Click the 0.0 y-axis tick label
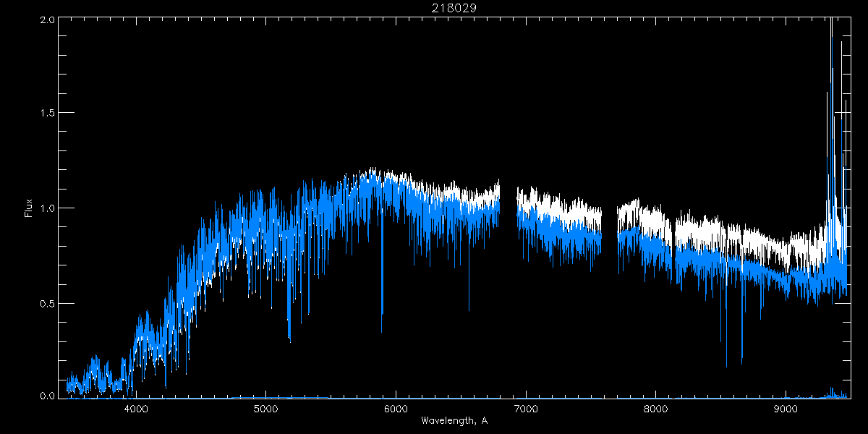Viewport: 868px width, 434px height. coord(46,395)
